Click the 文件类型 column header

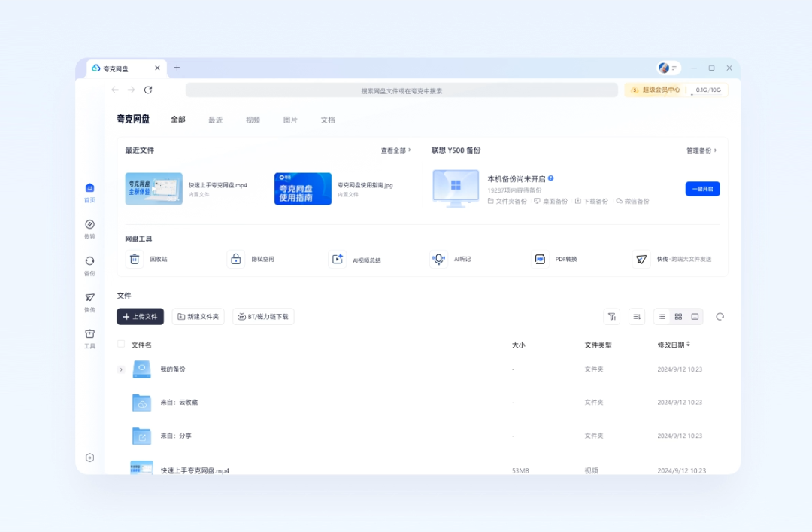tap(598, 345)
